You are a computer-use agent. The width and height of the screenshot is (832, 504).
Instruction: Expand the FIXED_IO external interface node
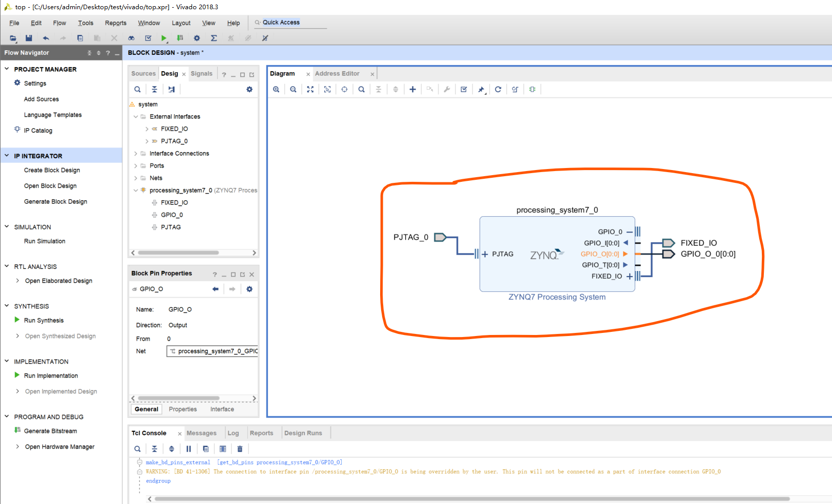pyautogui.click(x=147, y=129)
